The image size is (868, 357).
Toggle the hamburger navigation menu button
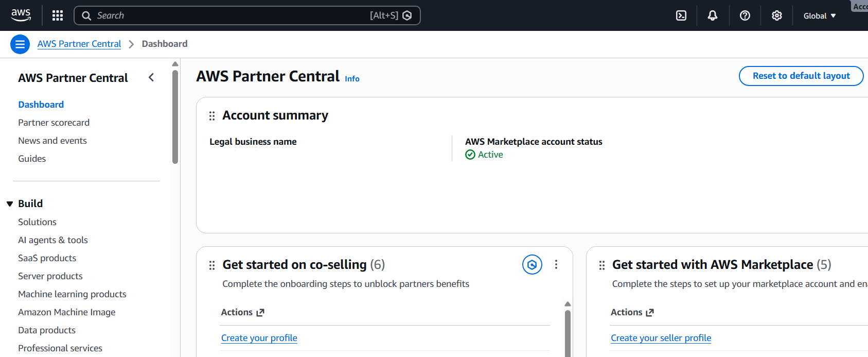point(20,44)
